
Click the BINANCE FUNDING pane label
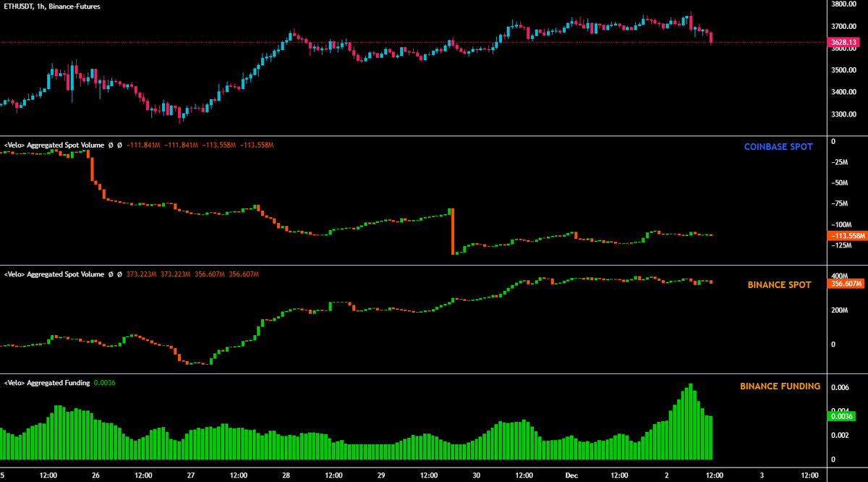coord(780,386)
